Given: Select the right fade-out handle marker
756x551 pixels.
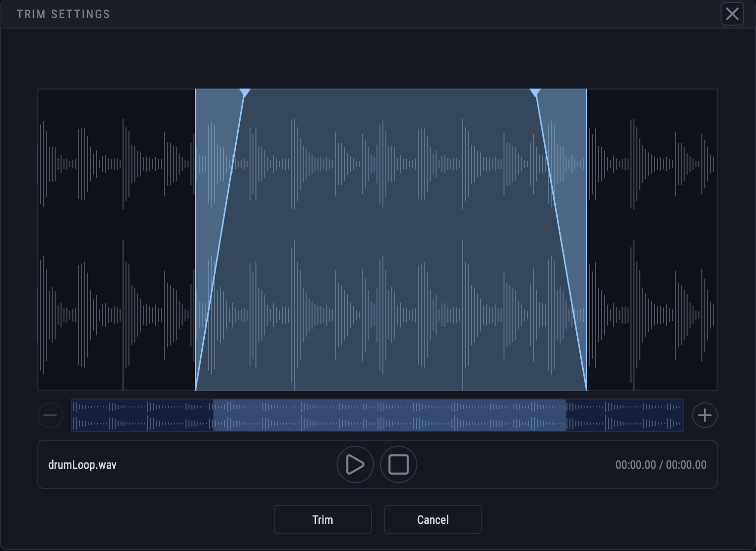Looking at the screenshot, I should click(x=535, y=92).
